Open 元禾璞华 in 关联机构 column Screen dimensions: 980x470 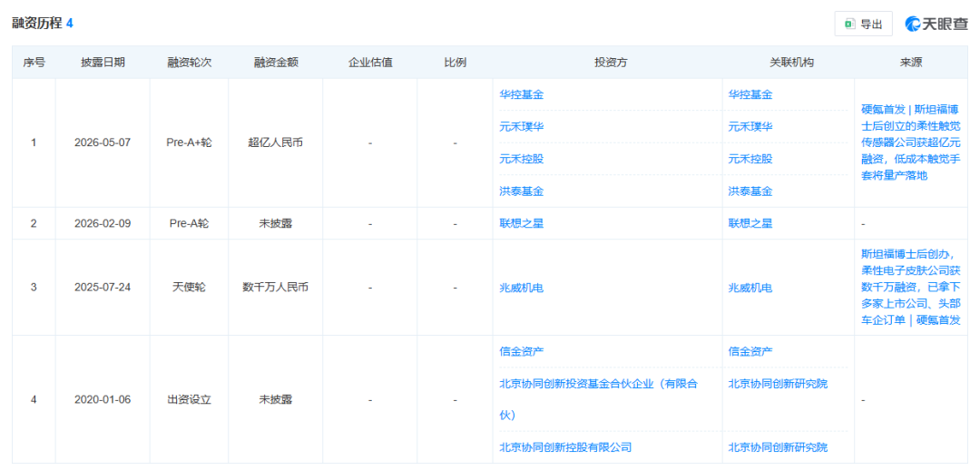(x=750, y=127)
